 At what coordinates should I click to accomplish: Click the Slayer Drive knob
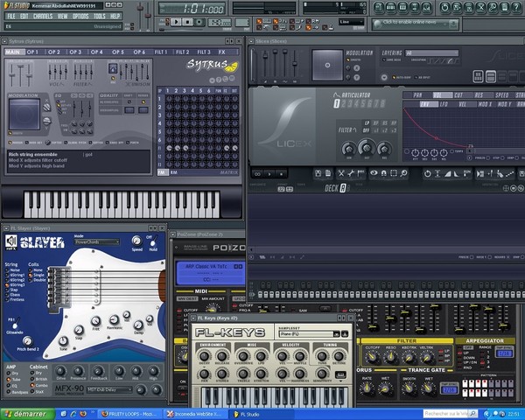point(60,371)
